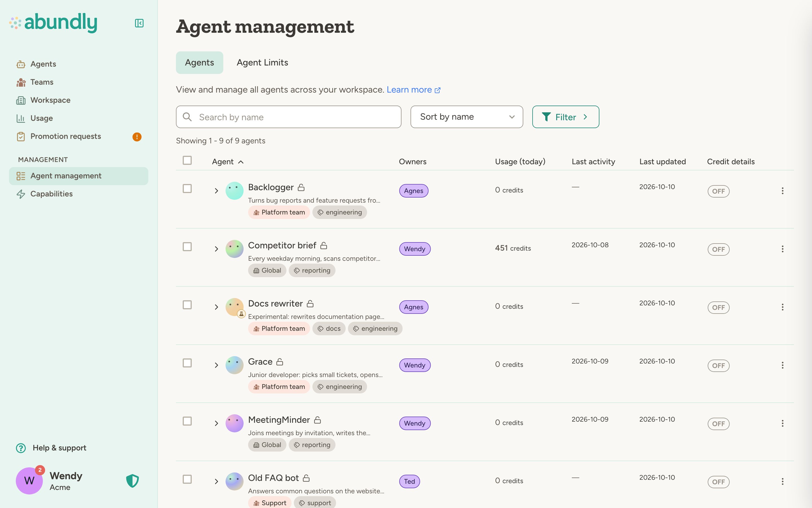
Task: Toggle credit details OFF switch for Grace
Action: pos(718,365)
